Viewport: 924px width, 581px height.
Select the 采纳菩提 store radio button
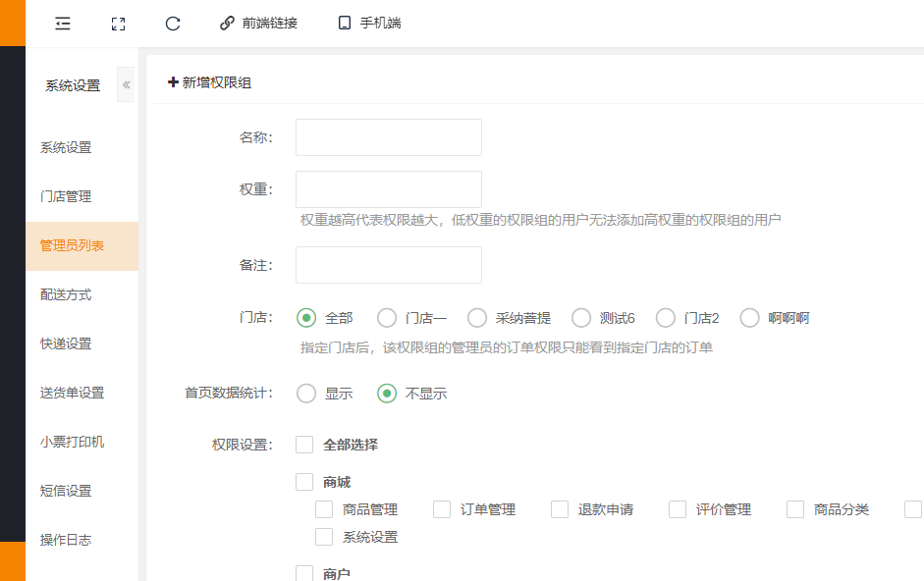click(x=477, y=318)
